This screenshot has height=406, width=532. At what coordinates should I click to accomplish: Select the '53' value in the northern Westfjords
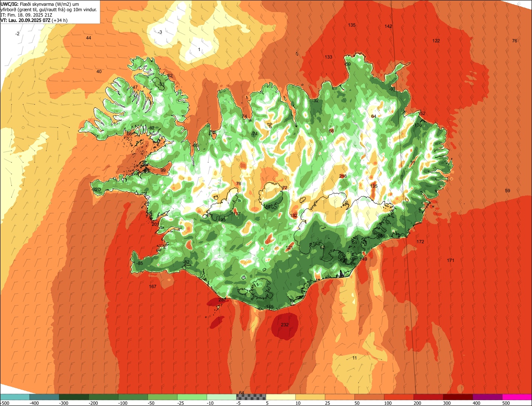162,84
